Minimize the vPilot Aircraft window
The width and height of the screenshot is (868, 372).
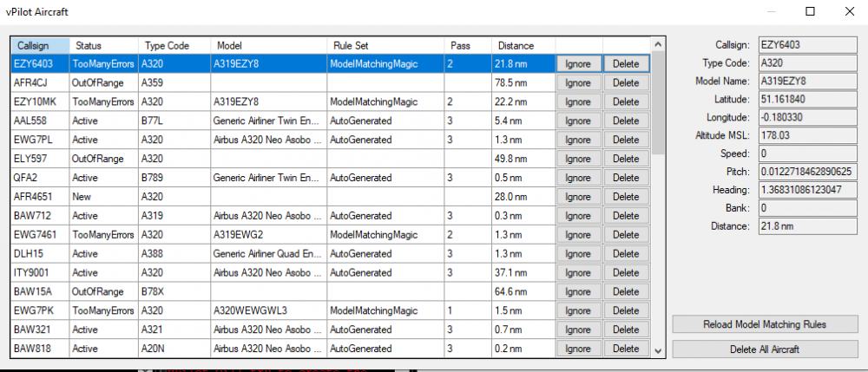point(771,11)
